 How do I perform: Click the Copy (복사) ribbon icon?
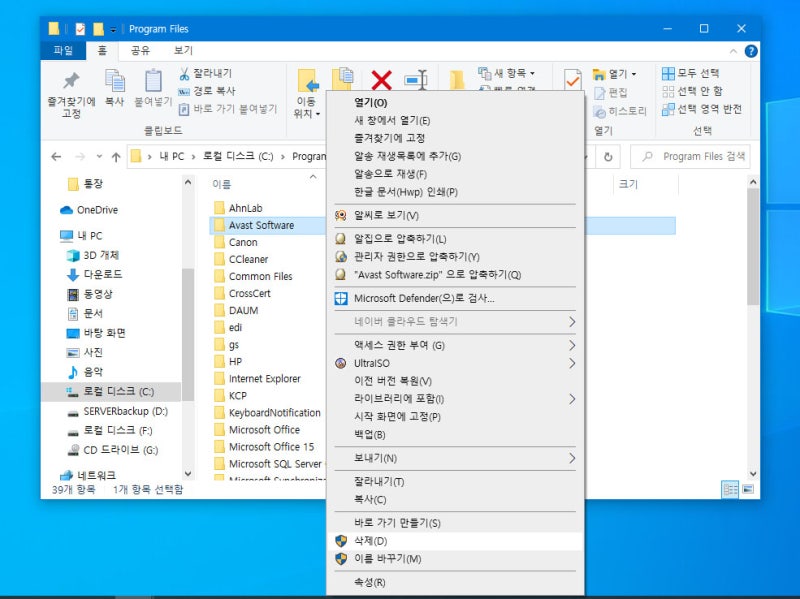coord(115,82)
